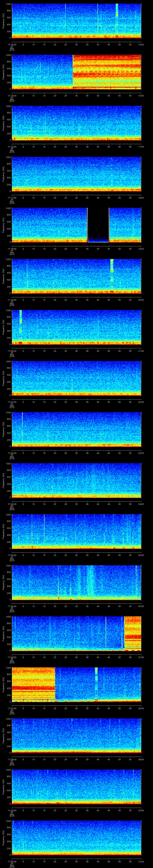Viewport: 153px width, 868px height.
Task: Click the 17:23:00 start time label
Action: (12, 504)
